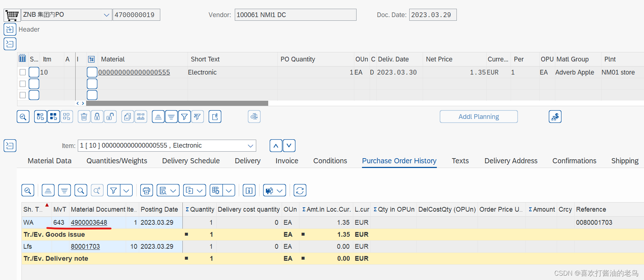Go to next item with down arrow
This screenshot has height=280, width=644.
[x=289, y=146]
